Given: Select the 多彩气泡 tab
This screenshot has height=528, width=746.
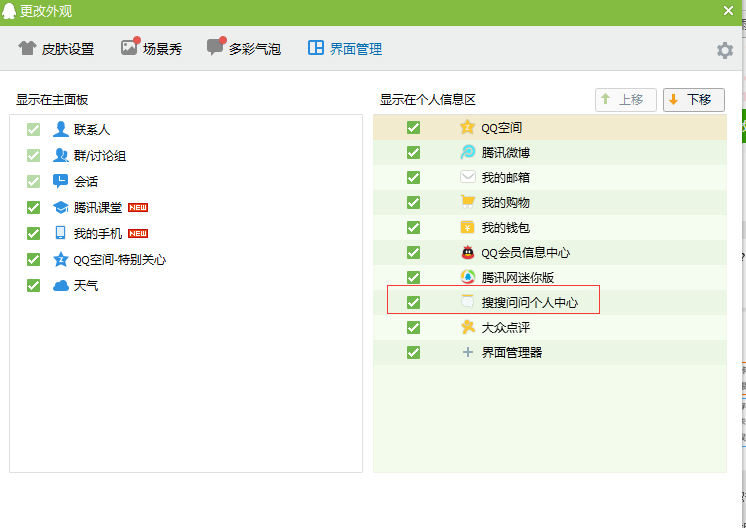Looking at the screenshot, I should pos(243,48).
